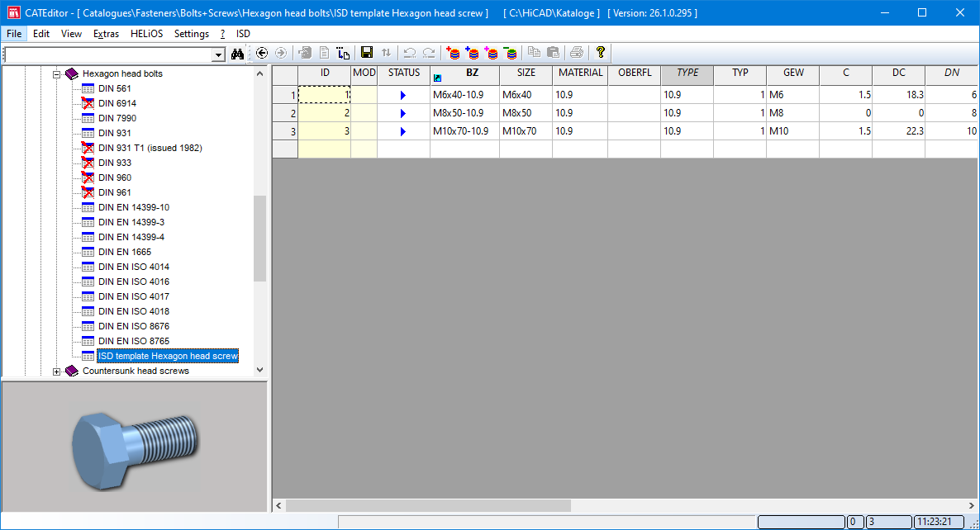Click database icon with magenta plus
Viewport: 980px width, 530px height.
[492, 53]
